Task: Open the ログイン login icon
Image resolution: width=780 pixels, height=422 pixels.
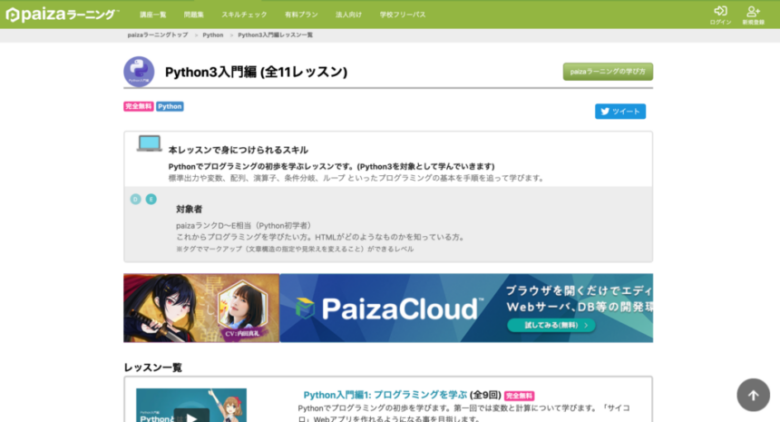Action: tap(720, 15)
